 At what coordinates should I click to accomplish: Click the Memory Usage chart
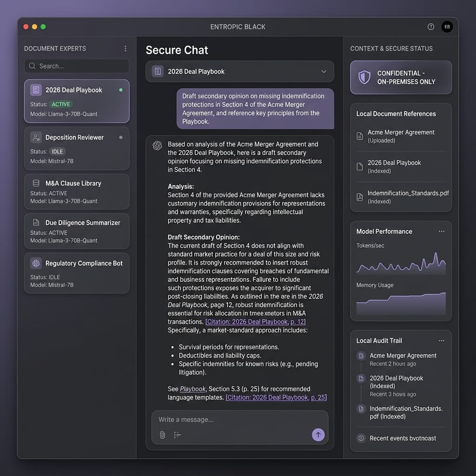[x=401, y=304]
